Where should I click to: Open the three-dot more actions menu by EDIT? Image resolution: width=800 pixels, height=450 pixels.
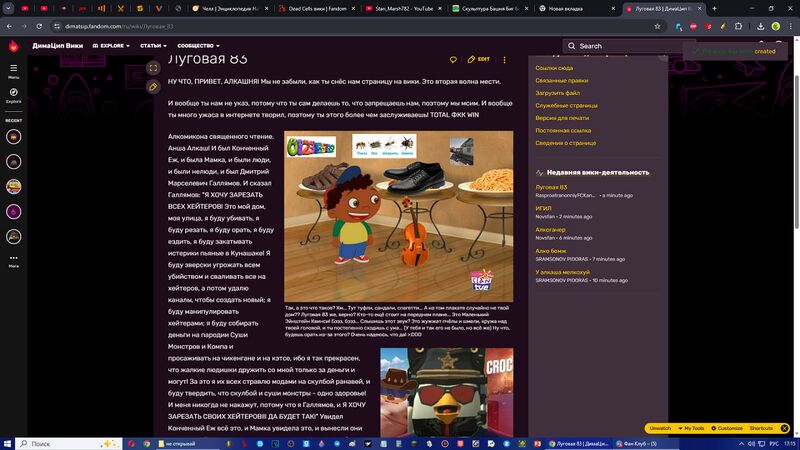504,60
